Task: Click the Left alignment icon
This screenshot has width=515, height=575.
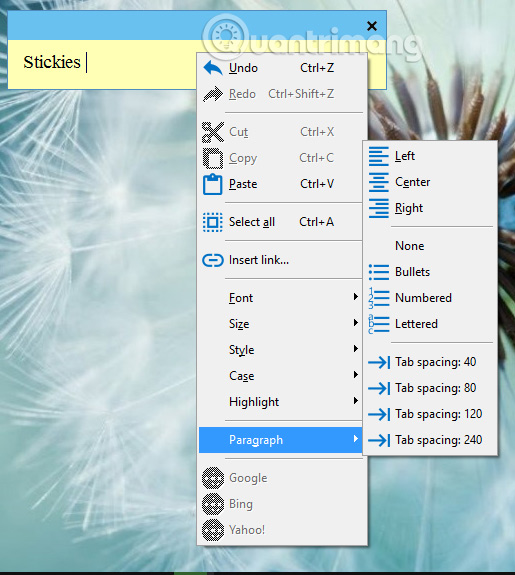Action: coord(379,156)
